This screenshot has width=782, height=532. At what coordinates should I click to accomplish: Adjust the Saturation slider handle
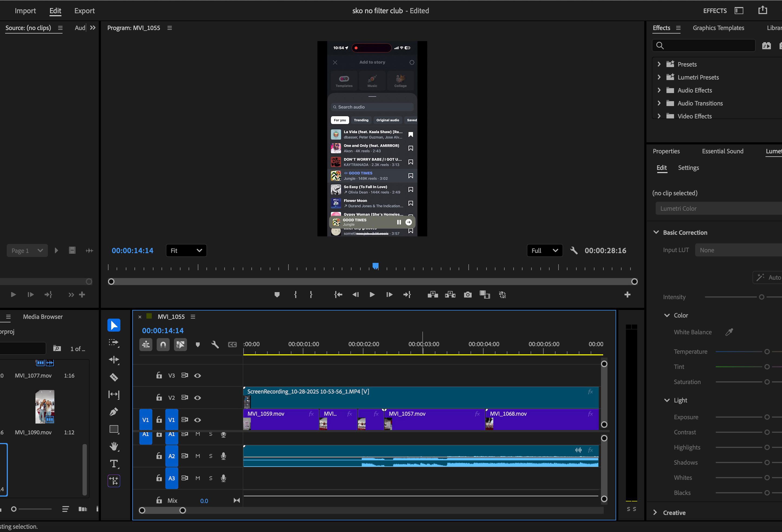tap(767, 382)
